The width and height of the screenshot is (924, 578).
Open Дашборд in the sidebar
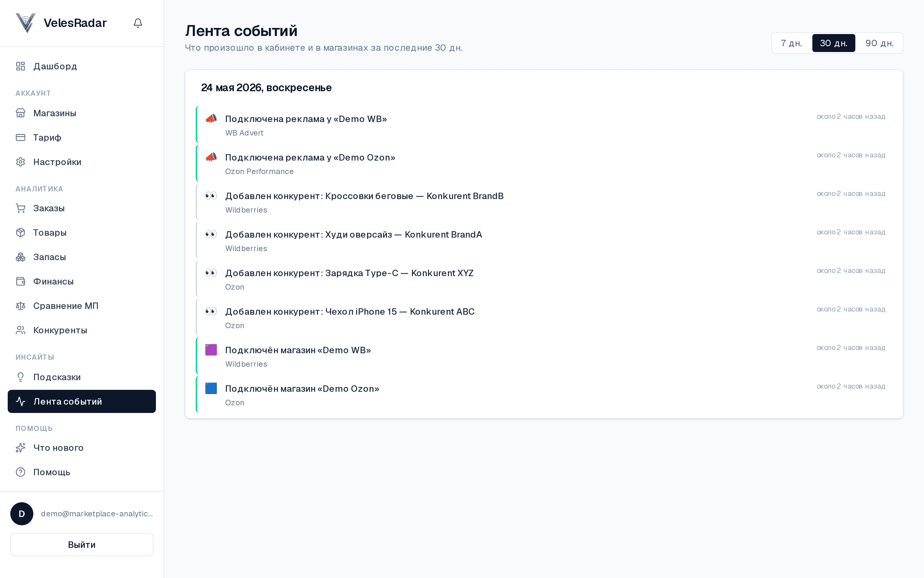pyautogui.click(x=82, y=66)
